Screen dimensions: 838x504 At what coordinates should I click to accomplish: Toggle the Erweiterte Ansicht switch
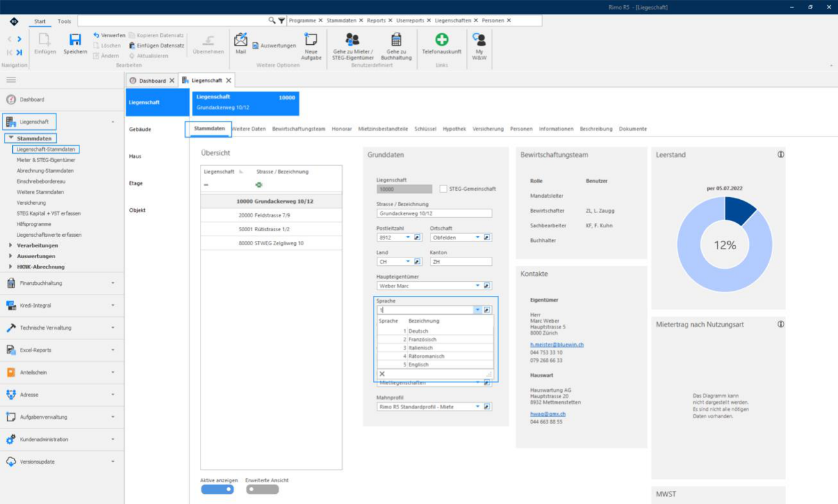click(x=262, y=489)
